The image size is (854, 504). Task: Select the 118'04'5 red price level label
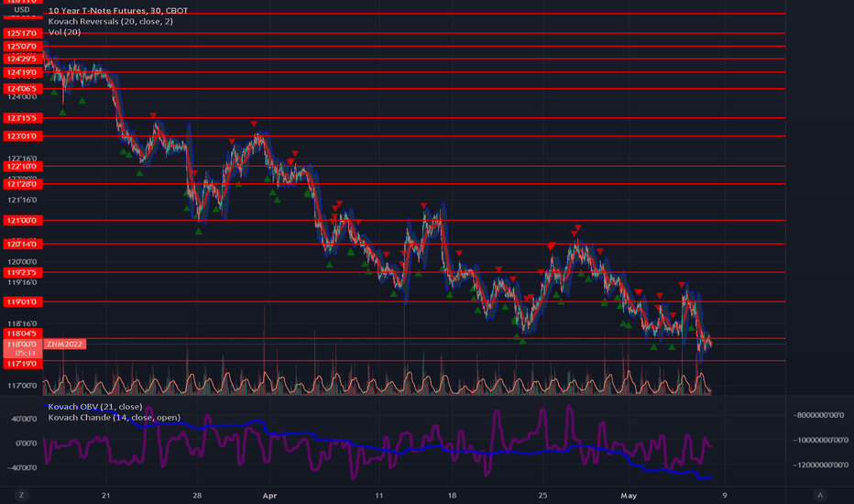coord(22,334)
